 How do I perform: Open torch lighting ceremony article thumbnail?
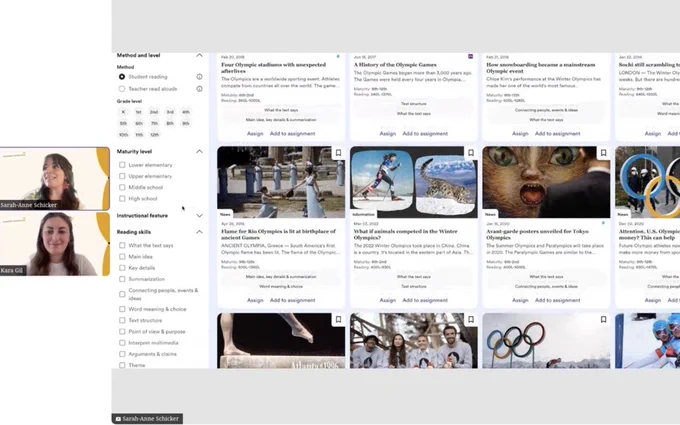tap(281, 182)
